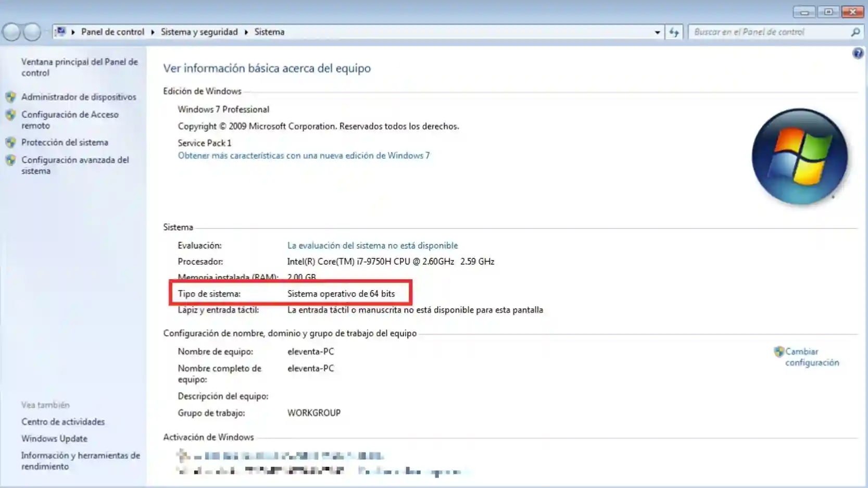The image size is (868, 488).
Task: Click shield icon next to Administrador de dispositivos
Action: click(x=10, y=97)
